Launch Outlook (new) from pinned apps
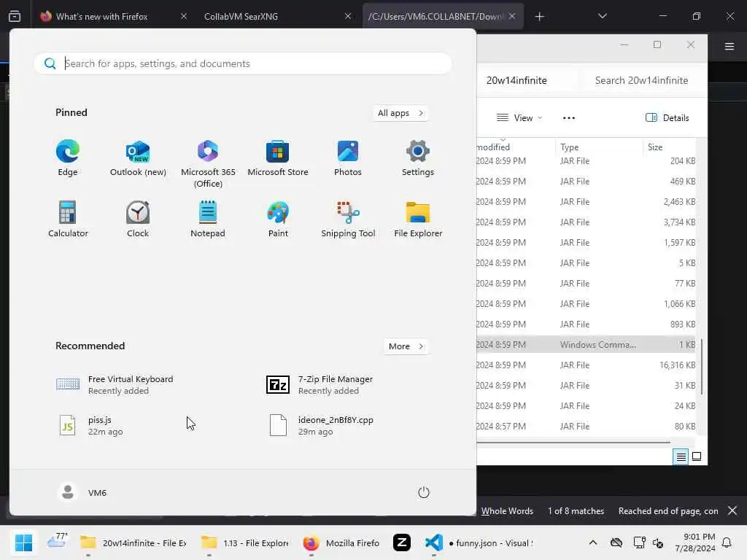This screenshot has height=560, width=747. 138,158
